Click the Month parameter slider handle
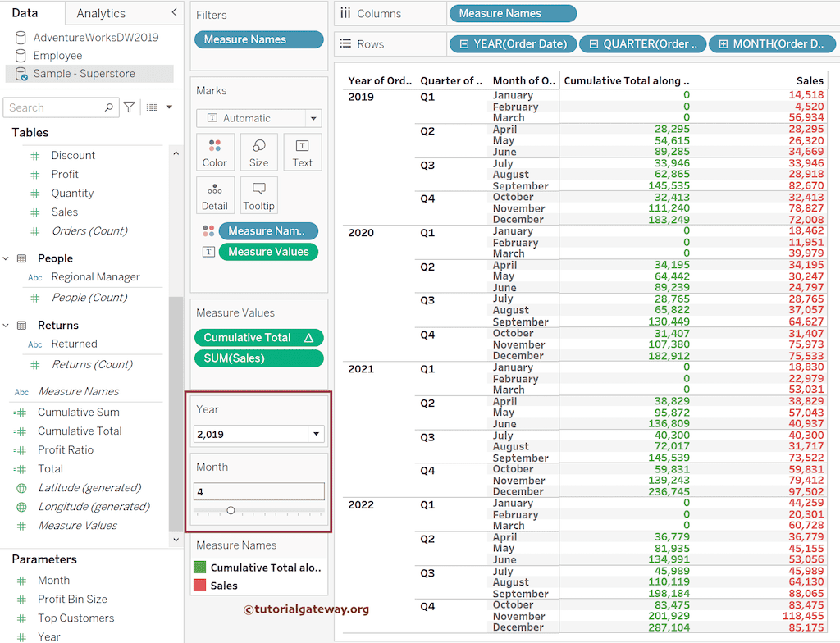 pos(231,510)
